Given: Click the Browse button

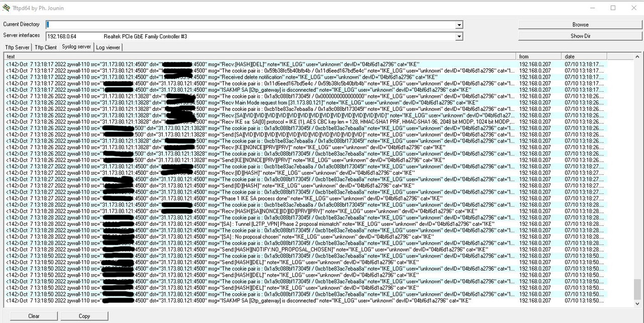Looking at the screenshot, I should [x=580, y=25].
